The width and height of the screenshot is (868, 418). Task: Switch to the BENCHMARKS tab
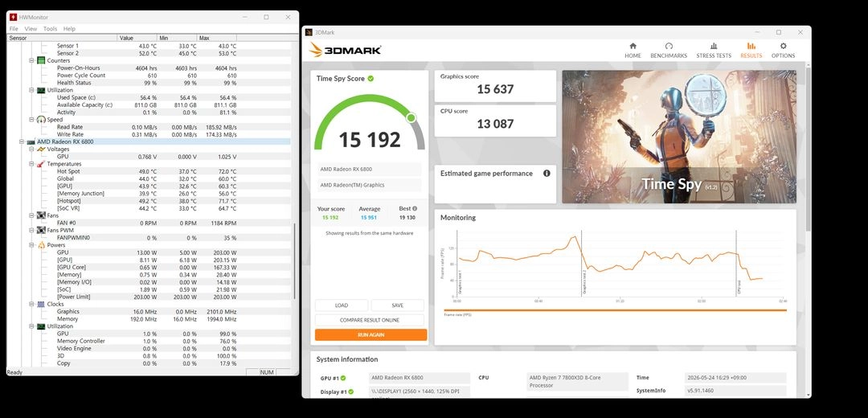pos(669,51)
